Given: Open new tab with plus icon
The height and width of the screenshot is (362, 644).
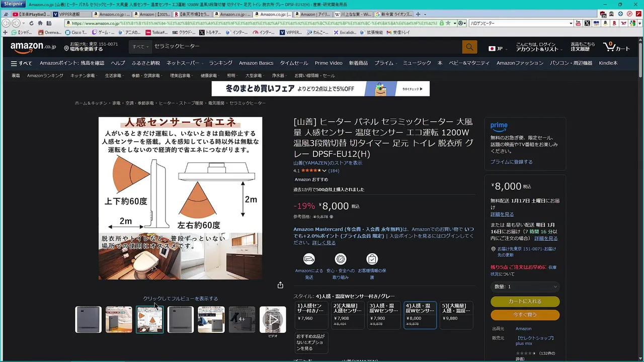Looking at the screenshot, I should [x=418, y=14].
